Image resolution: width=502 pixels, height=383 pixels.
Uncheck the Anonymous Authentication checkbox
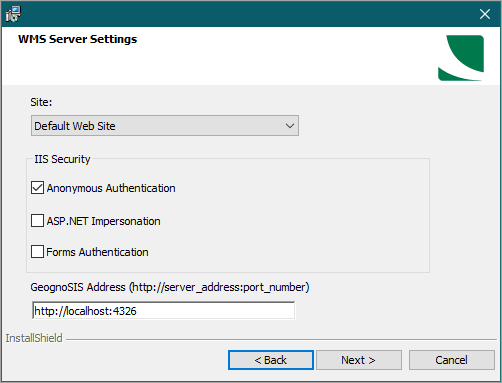click(x=37, y=188)
